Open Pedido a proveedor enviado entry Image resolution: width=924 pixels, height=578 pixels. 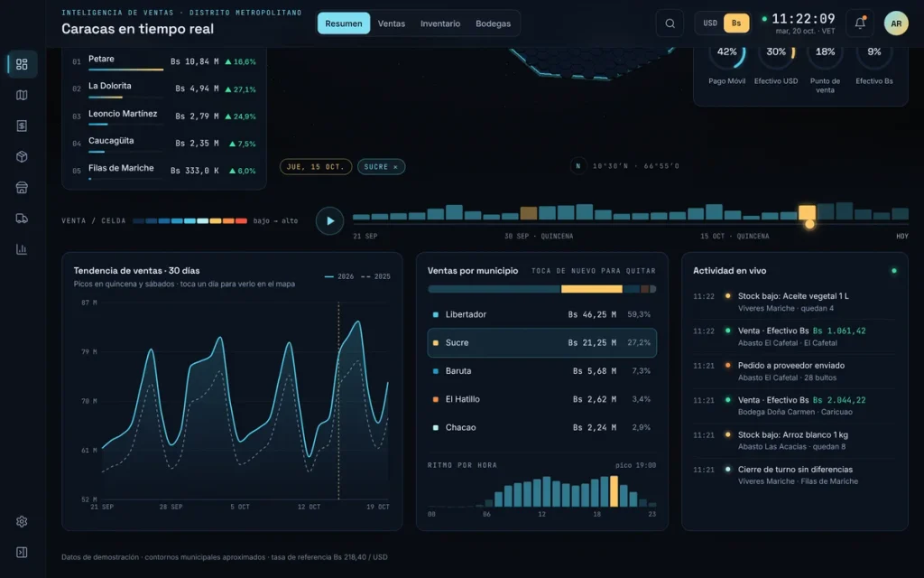[x=794, y=371]
